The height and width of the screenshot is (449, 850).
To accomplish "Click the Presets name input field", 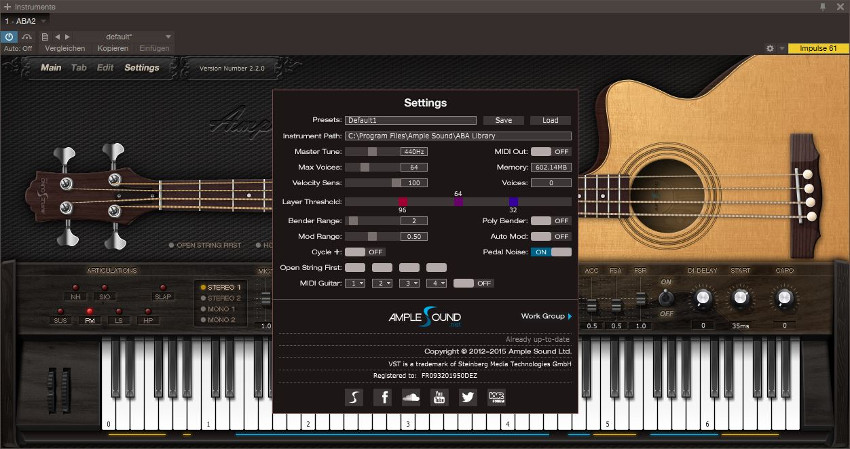I will click(411, 120).
